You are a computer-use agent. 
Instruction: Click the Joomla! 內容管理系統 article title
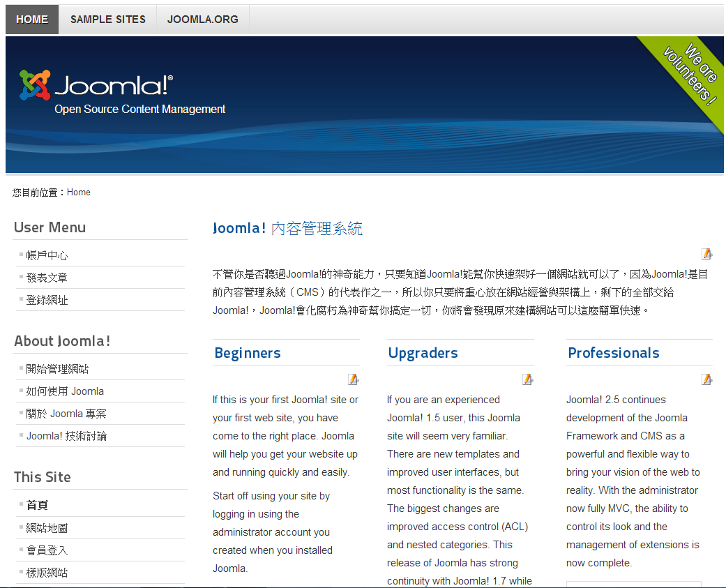287,228
